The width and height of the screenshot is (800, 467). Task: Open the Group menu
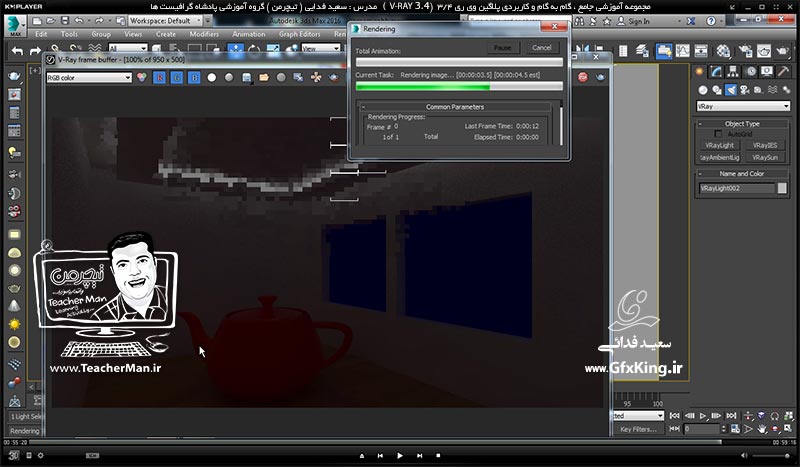tap(101, 34)
